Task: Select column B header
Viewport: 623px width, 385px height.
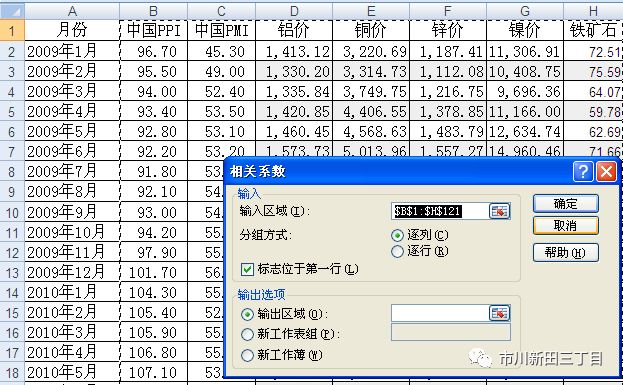Action: [x=153, y=11]
